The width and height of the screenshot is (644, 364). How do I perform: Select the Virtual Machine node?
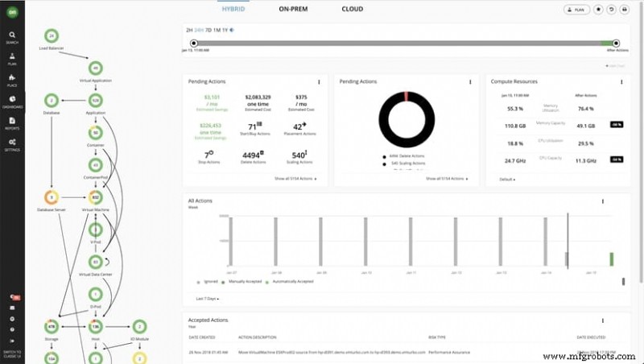tap(95, 197)
